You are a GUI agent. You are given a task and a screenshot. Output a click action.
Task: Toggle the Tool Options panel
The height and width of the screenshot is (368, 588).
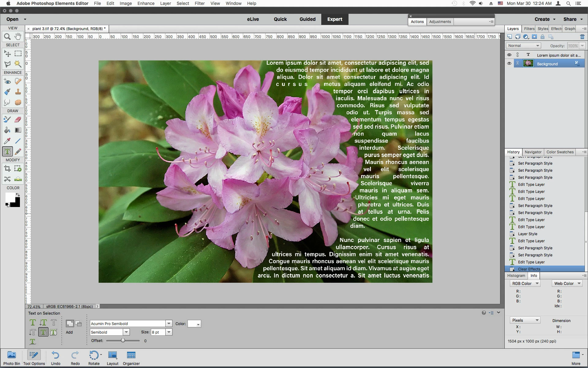coord(34,358)
